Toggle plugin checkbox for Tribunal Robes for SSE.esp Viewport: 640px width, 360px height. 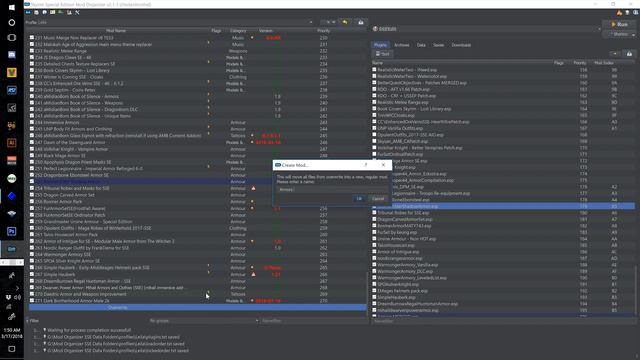[374, 213]
